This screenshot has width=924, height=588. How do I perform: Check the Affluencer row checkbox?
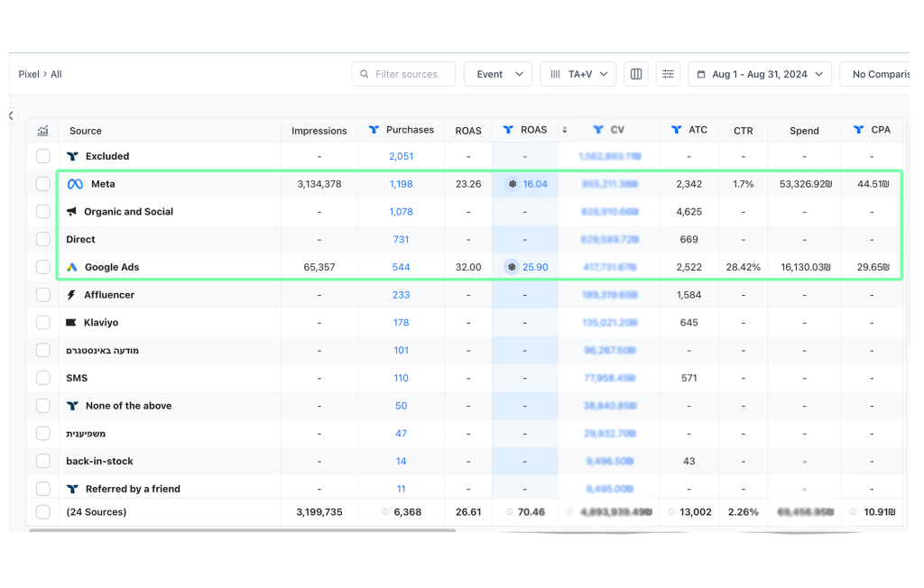point(43,295)
